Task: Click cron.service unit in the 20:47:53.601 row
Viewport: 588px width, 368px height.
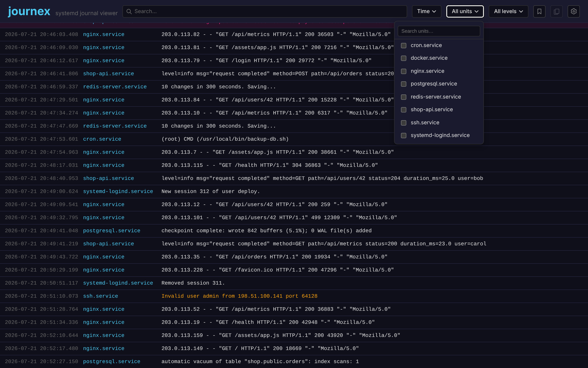Action: click(x=102, y=139)
